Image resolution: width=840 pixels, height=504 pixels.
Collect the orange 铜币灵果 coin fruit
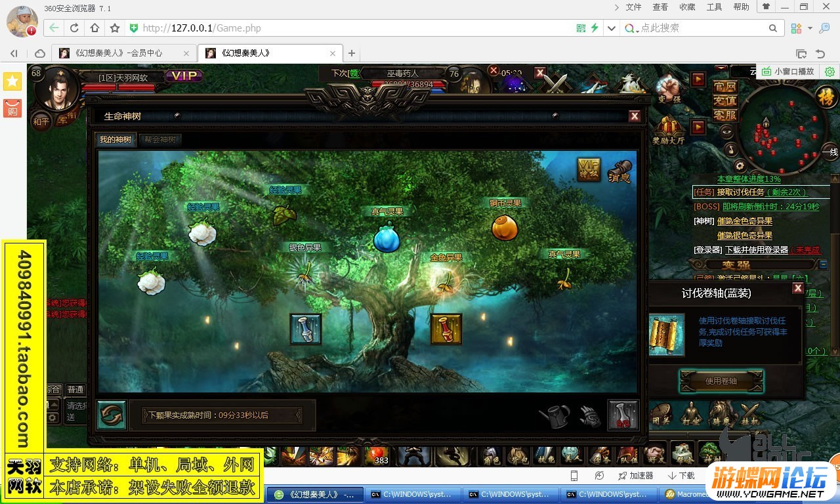505,227
